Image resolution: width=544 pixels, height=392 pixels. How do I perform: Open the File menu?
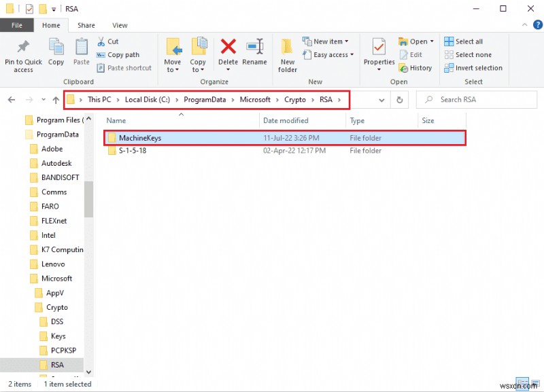[17, 24]
